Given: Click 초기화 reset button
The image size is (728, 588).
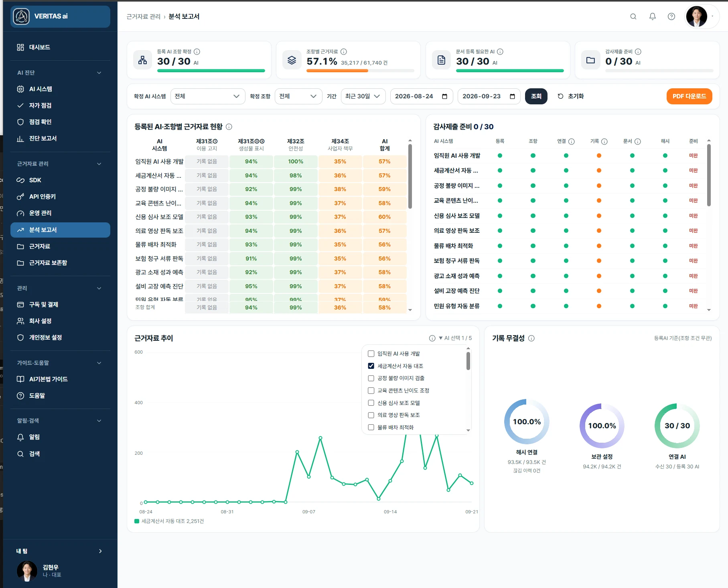Looking at the screenshot, I should coord(571,96).
